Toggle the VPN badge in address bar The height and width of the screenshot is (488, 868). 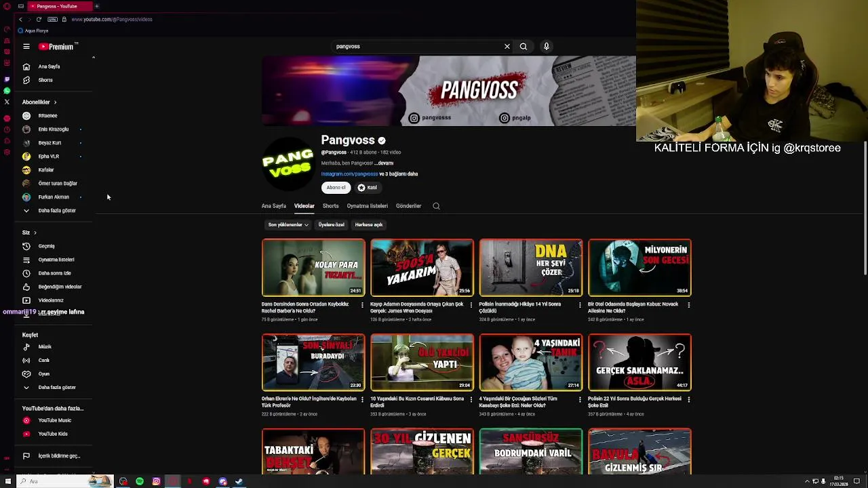click(52, 19)
